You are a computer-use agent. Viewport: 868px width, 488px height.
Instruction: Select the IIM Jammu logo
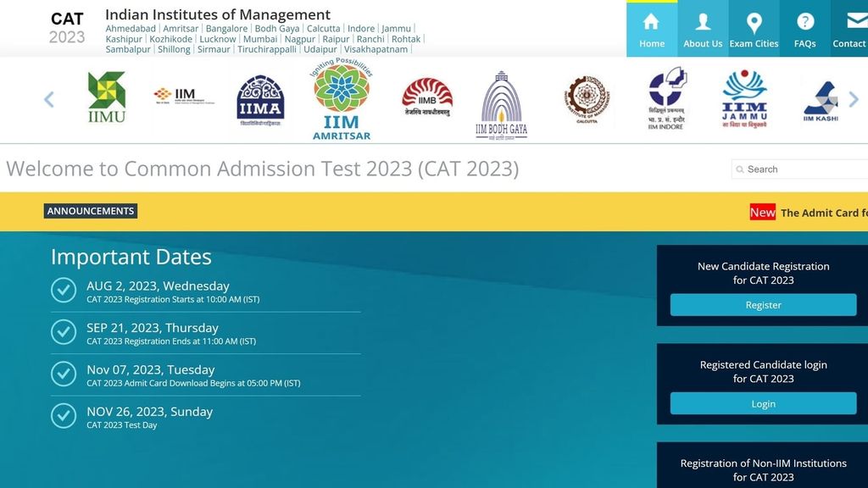click(744, 99)
